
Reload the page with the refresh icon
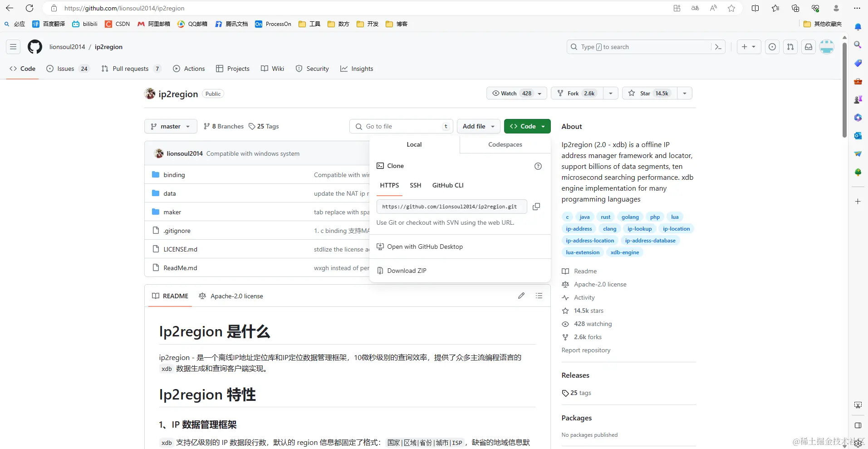point(29,8)
